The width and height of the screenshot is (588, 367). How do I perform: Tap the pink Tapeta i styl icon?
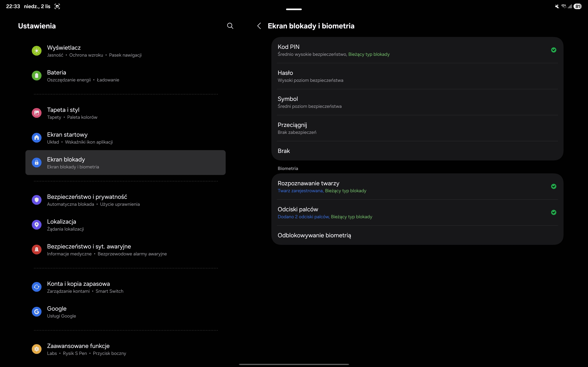37,113
